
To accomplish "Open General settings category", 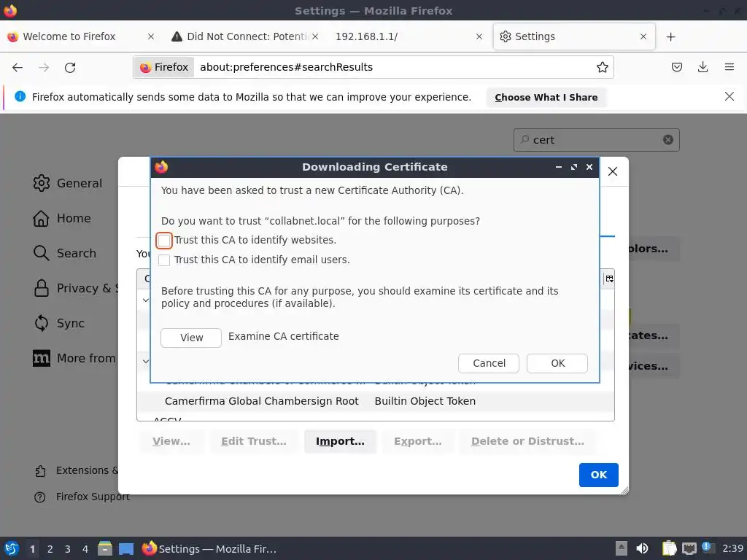I will point(68,183).
